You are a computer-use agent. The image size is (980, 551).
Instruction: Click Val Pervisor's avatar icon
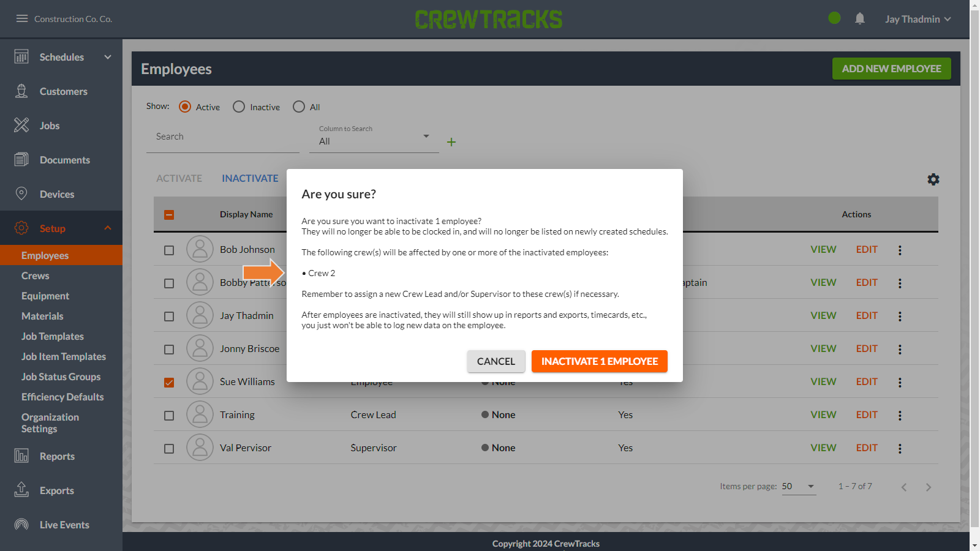pyautogui.click(x=200, y=448)
